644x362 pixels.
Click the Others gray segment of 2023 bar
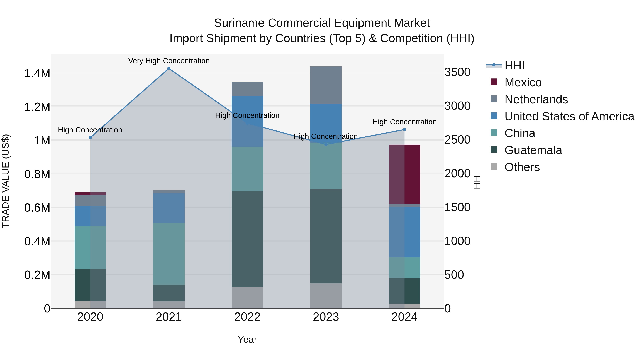326,296
